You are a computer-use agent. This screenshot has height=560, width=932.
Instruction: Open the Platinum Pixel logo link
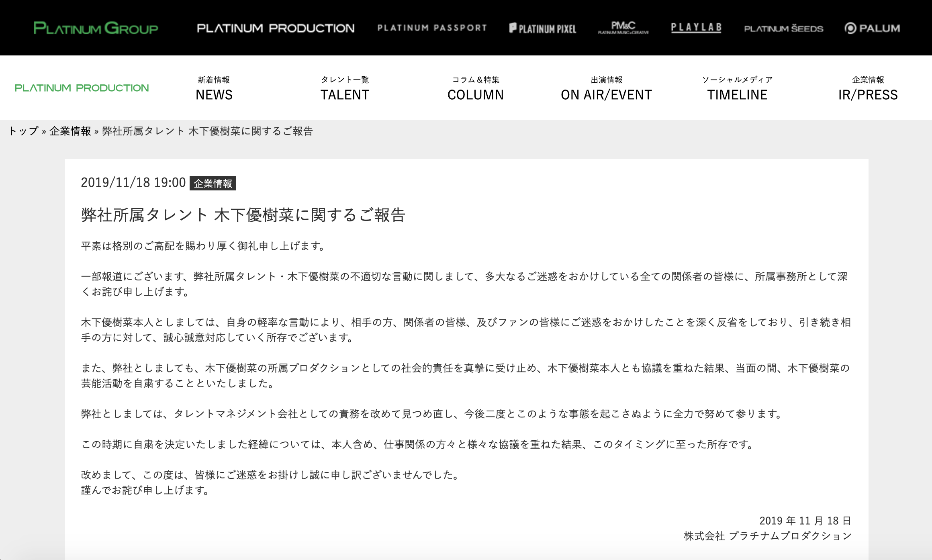543,29
